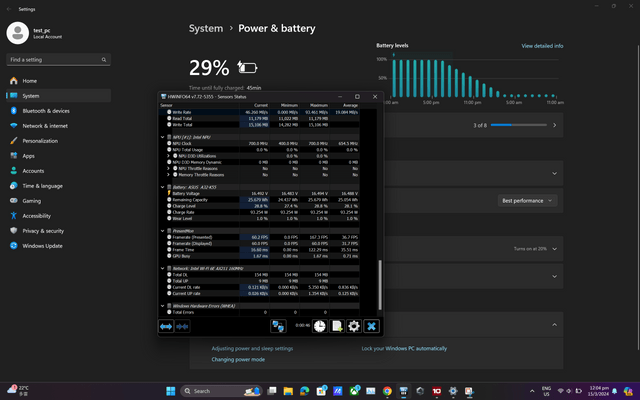Image resolution: width=640 pixels, height=400 pixels.
Task: Click taskbar Search box
Action: [x=221, y=391]
